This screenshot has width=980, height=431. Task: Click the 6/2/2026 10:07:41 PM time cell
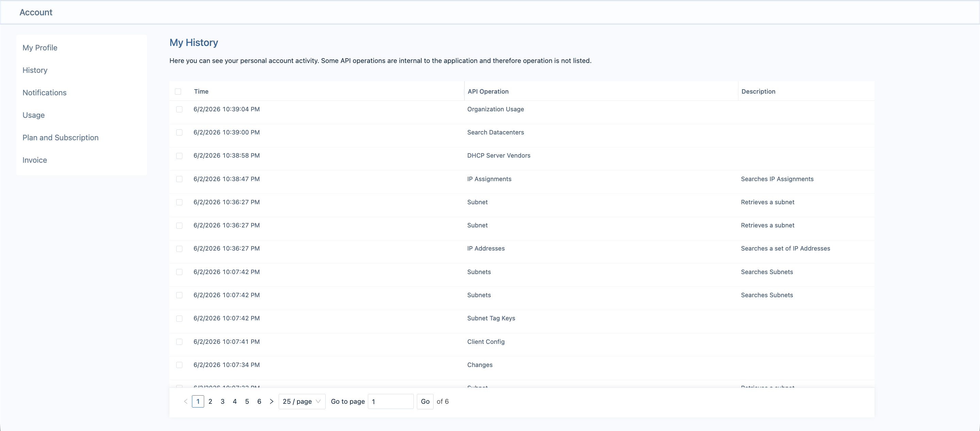point(227,341)
